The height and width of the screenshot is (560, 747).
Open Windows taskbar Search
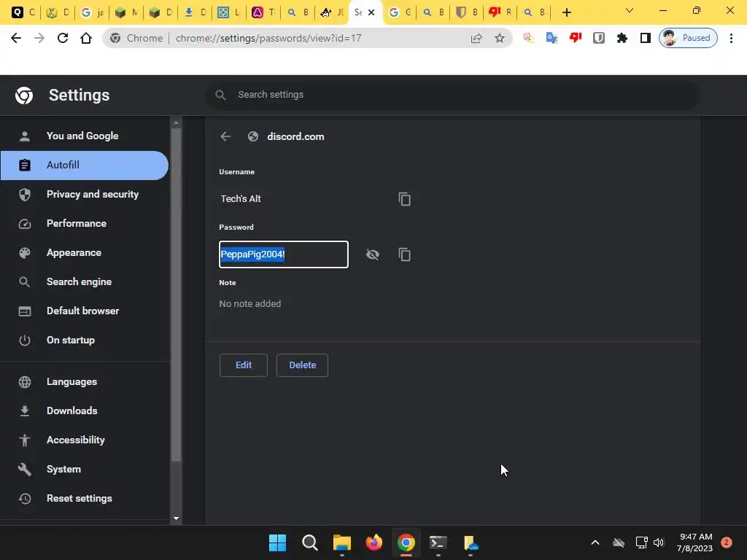[x=309, y=542]
